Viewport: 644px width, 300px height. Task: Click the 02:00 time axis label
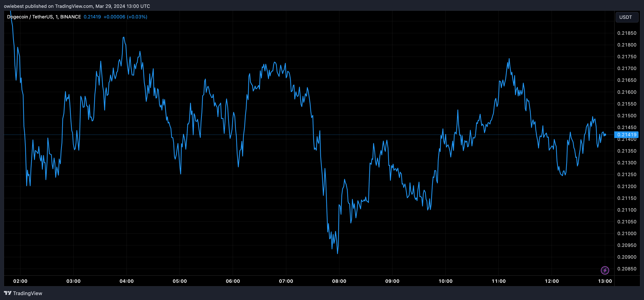tap(20, 281)
